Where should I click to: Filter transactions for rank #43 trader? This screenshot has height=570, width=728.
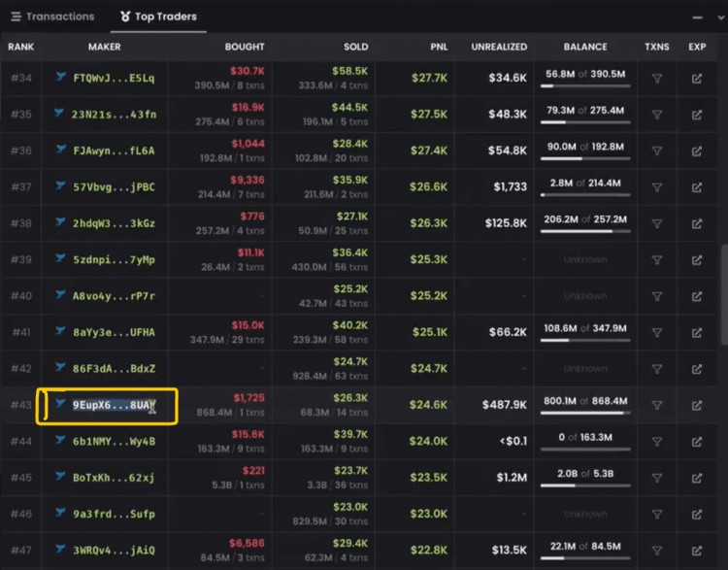pyautogui.click(x=657, y=405)
